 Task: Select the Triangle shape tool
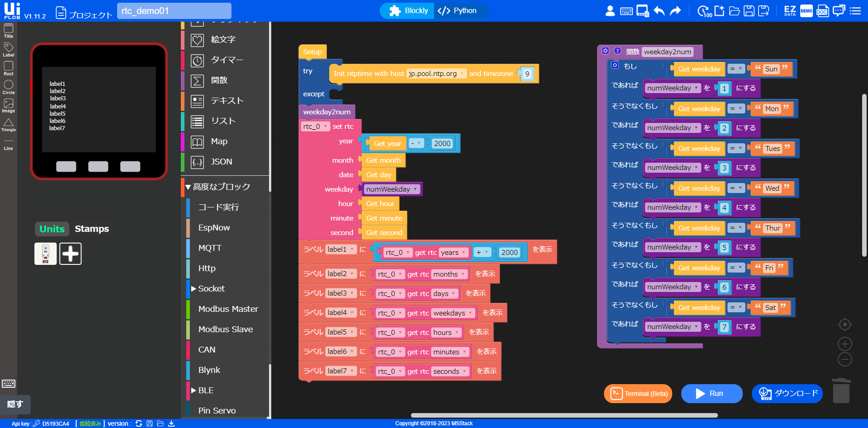pos(9,125)
